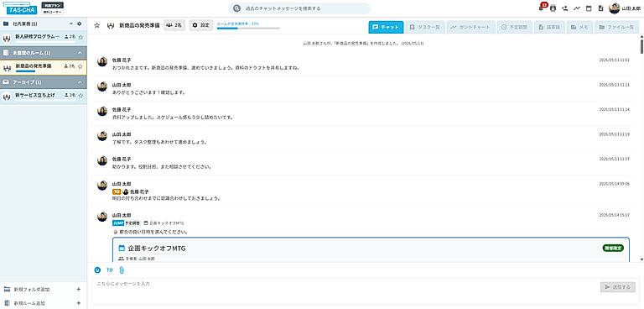
Task: Click scrollbar up arrow in chat pane
Action: 641,37
